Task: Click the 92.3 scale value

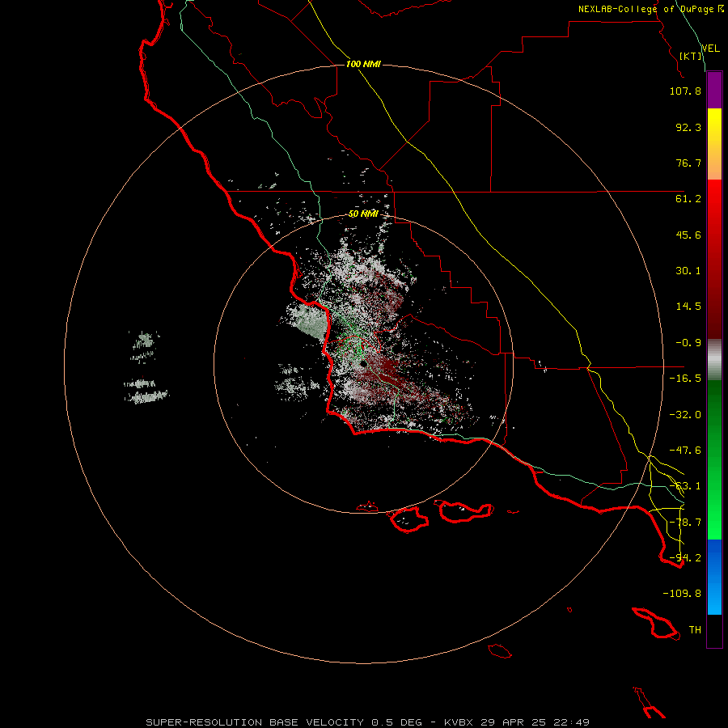Action: point(688,127)
